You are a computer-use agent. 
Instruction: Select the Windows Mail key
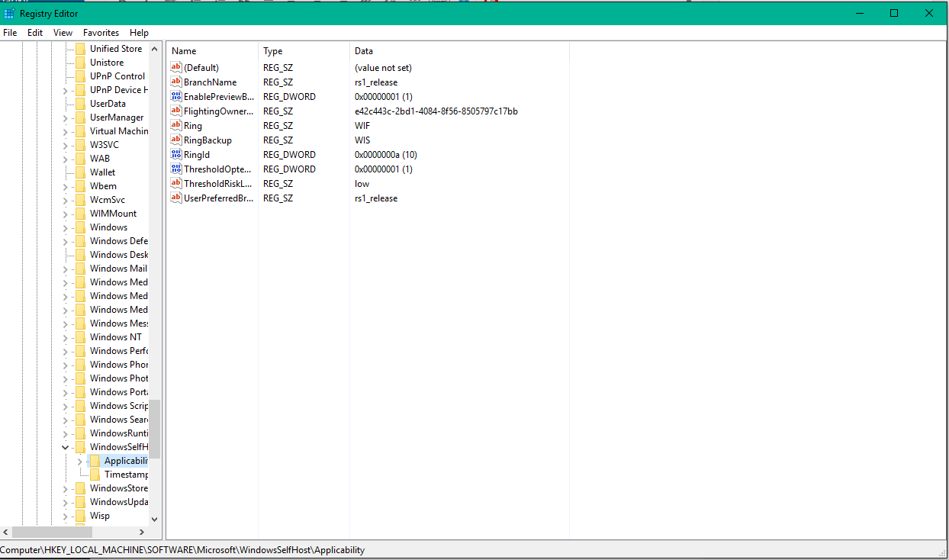(118, 269)
